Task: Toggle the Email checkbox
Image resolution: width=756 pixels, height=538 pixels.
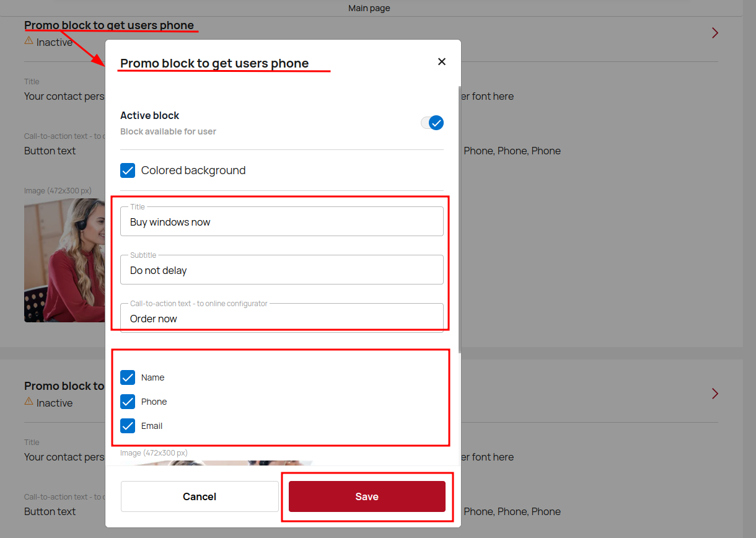Action: [x=128, y=426]
